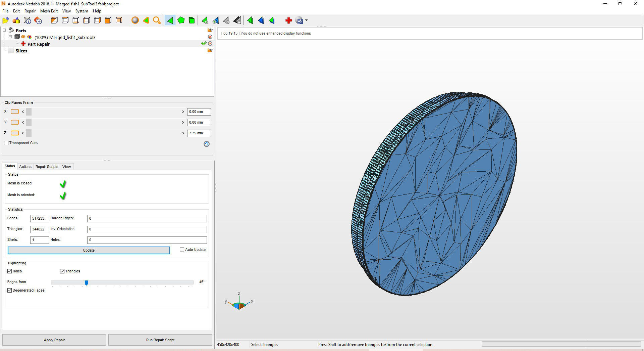Select the first orange-faced cube view
644x351 pixels.
tap(54, 20)
